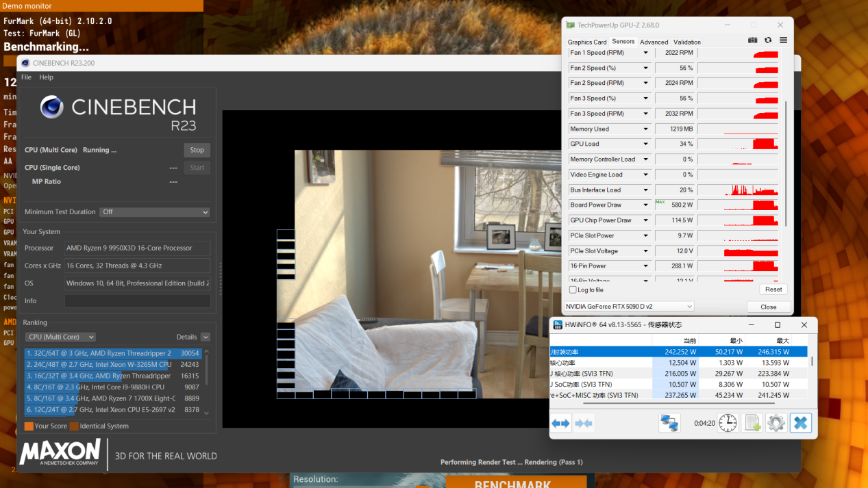This screenshot has width=868, height=488.
Task: Click the HWiNFO clock reset icon
Action: coord(728,424)
